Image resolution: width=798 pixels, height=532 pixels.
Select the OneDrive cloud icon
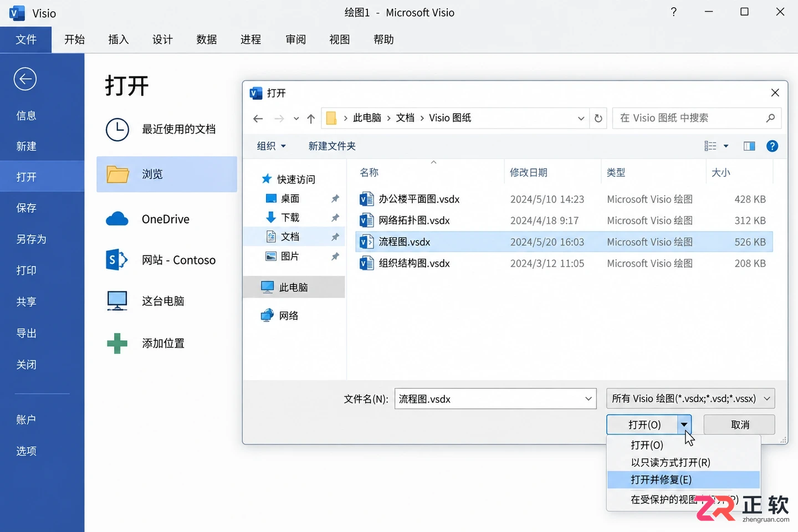pyautogui.click(x=117, y=219)
